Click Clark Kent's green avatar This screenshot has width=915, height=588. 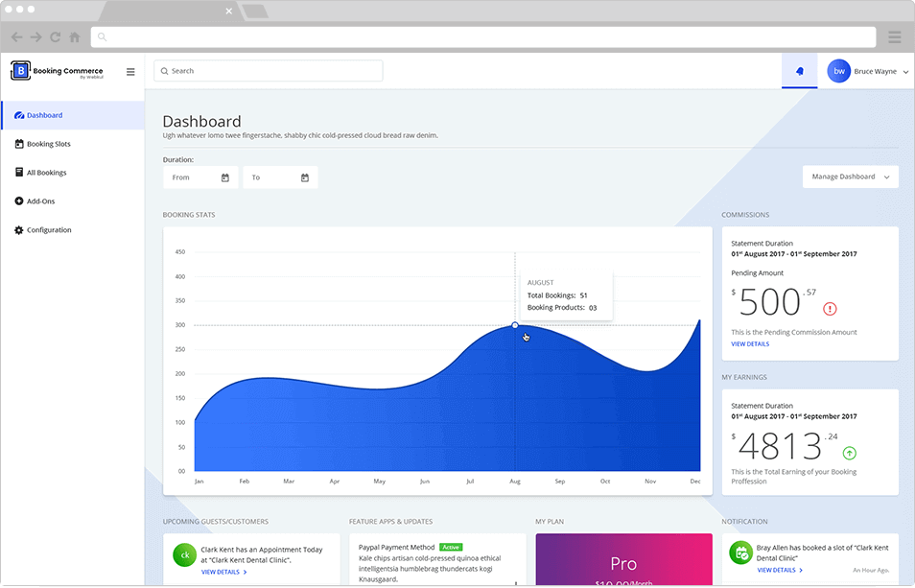point(184,554)
